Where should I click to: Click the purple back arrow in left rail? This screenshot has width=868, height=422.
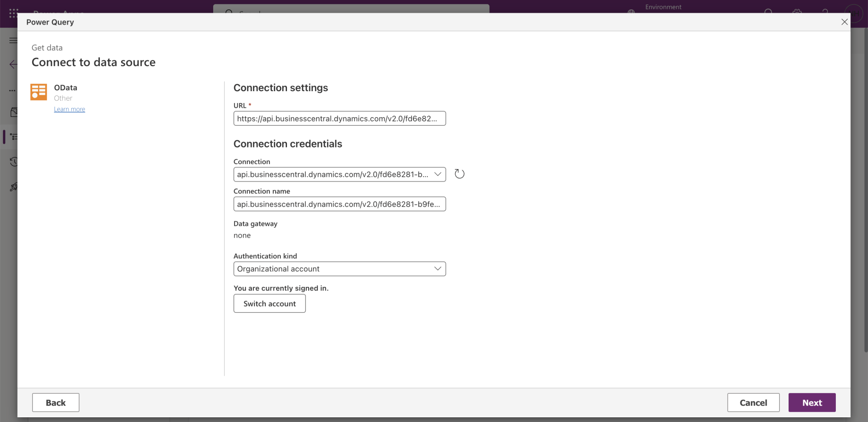tap(13, 64)
